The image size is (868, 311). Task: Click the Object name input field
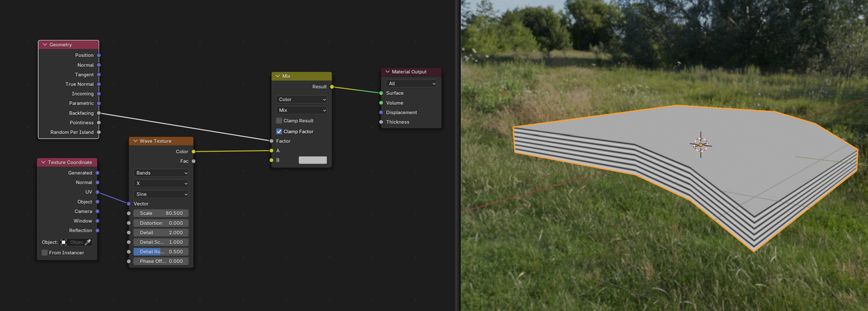click(x=75, y=242)
